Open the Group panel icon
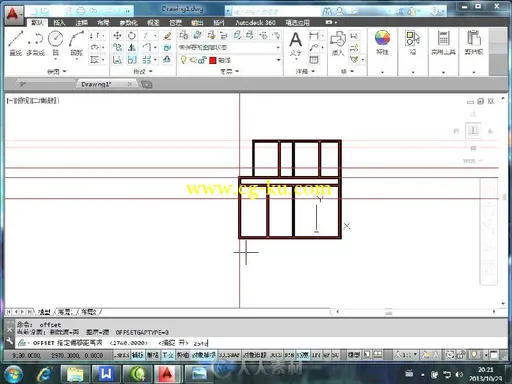This screenshot has width=512, height=384. tap(413, 42)
